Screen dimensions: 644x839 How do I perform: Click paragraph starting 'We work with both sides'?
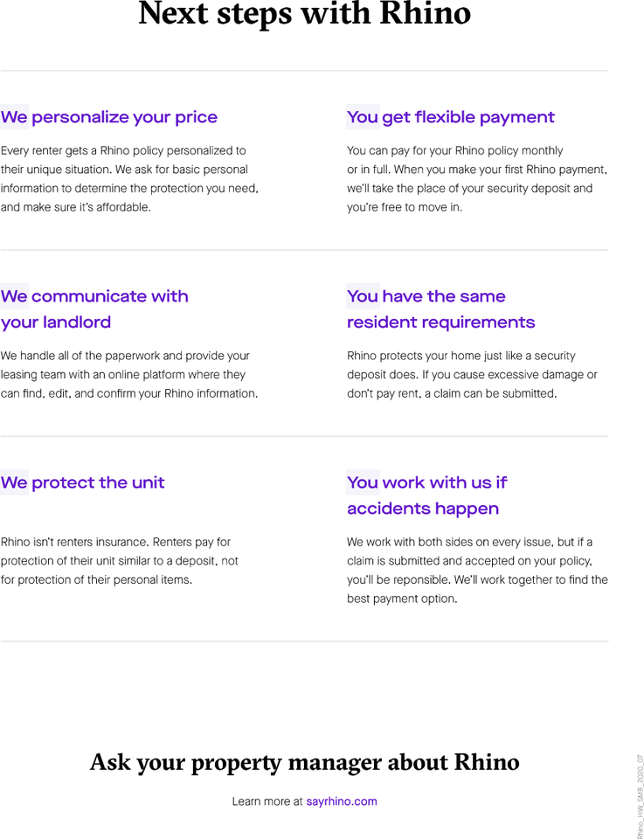[x=477, y=571]
